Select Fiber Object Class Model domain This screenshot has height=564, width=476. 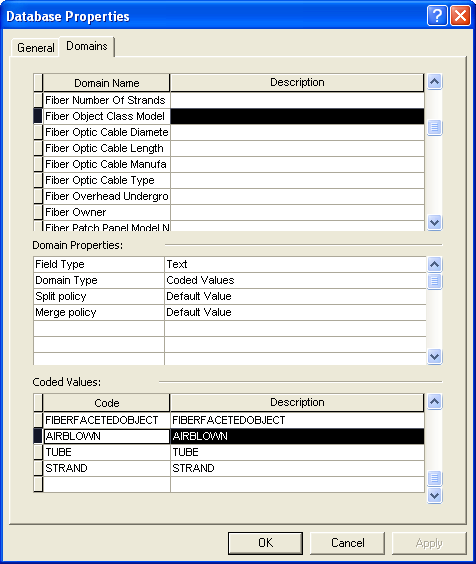106,116
